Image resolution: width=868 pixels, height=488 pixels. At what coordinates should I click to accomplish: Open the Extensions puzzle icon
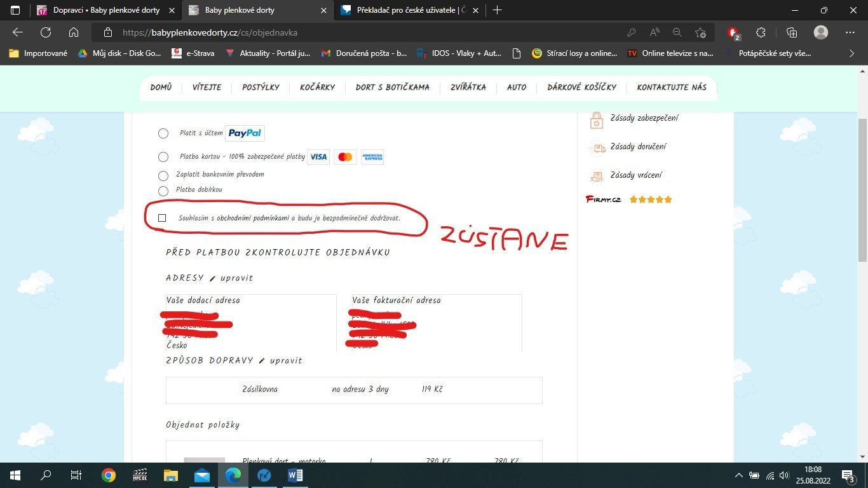[761, 32]
